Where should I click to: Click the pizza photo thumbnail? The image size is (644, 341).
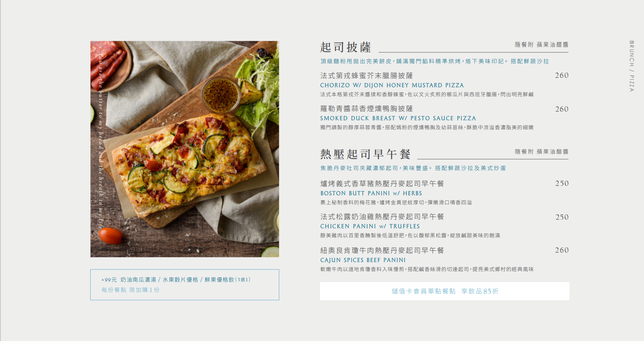pos(185,149)
